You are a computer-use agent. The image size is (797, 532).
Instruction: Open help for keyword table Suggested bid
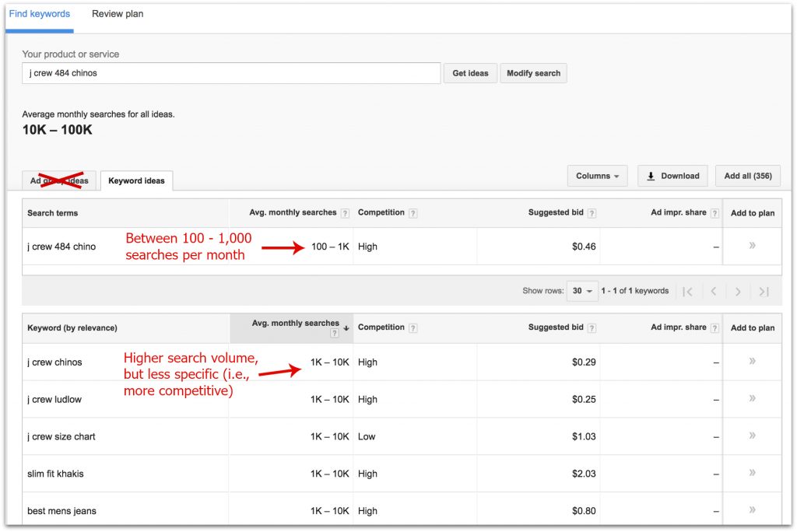point(592,328)
